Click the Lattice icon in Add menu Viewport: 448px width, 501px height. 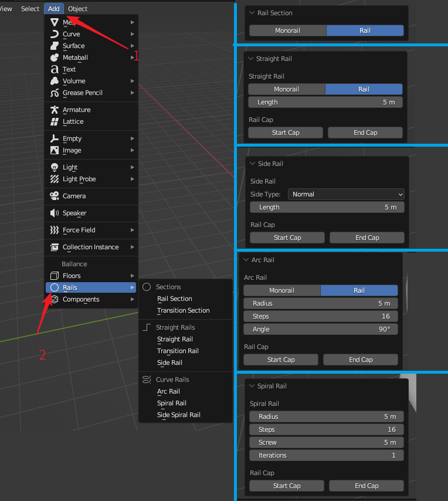coord(54,121)
